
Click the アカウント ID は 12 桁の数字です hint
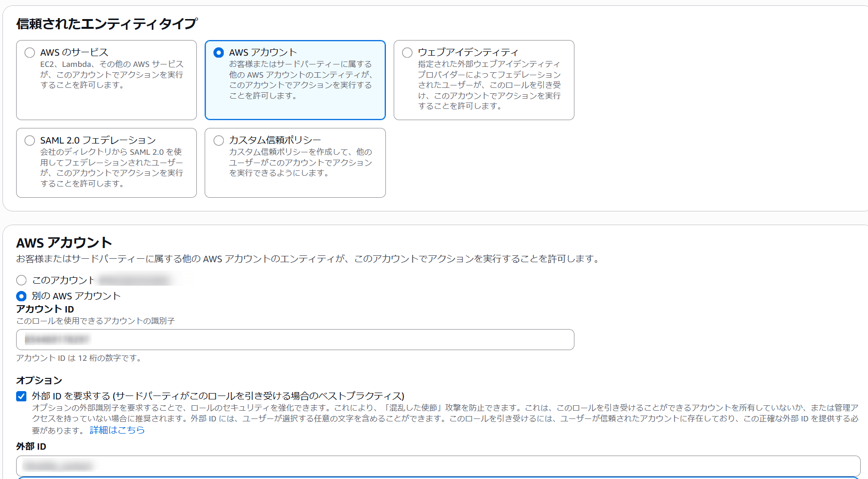point(79,358)
